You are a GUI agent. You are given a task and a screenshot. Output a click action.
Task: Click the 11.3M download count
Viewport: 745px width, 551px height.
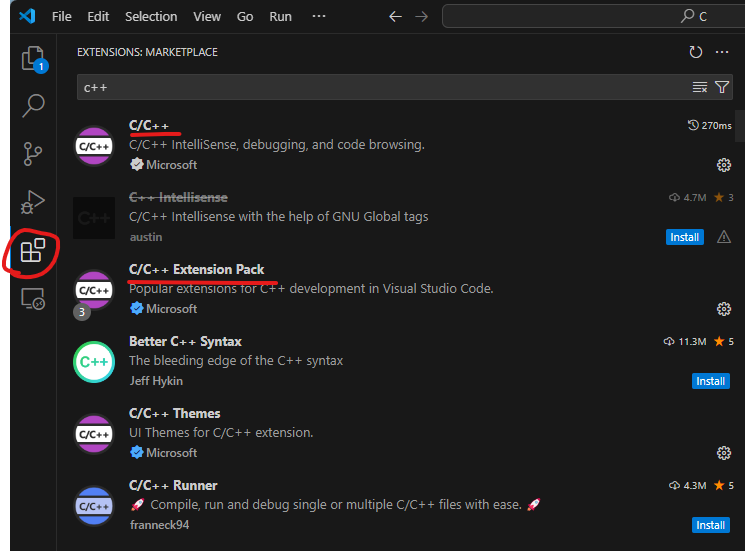(685, 342)
